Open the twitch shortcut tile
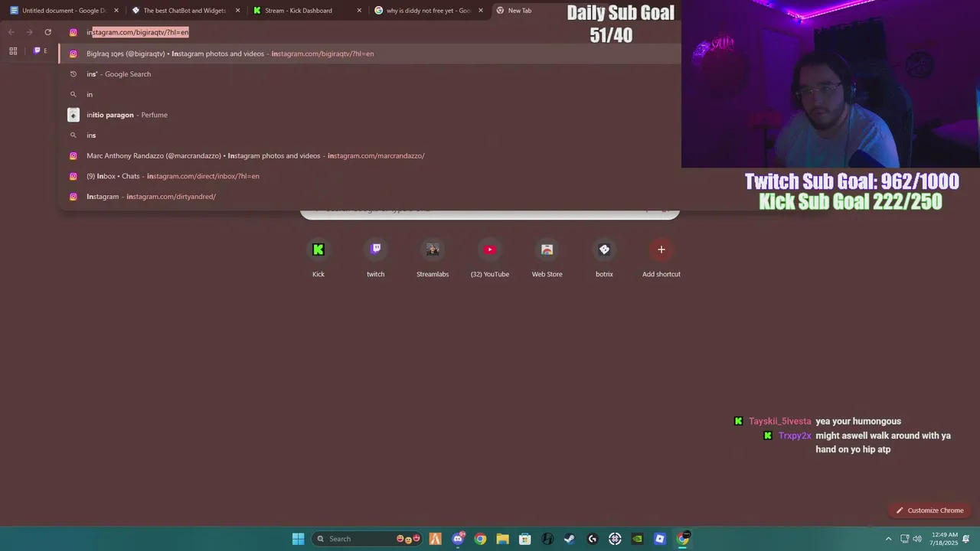 point(375,259)
